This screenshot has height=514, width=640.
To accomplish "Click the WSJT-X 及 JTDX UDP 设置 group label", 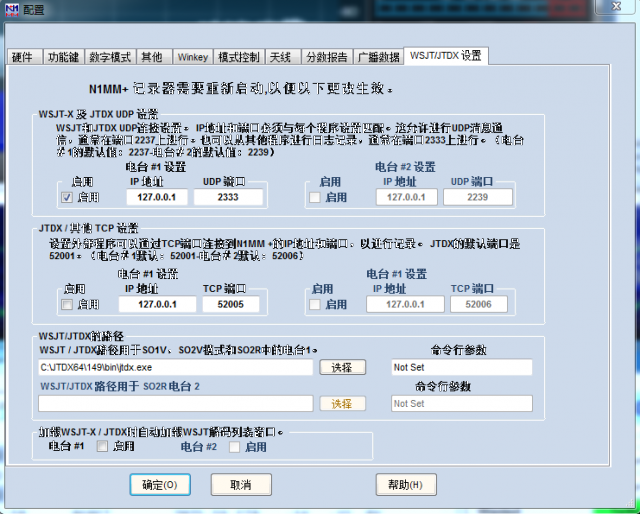I will (98, 114).
